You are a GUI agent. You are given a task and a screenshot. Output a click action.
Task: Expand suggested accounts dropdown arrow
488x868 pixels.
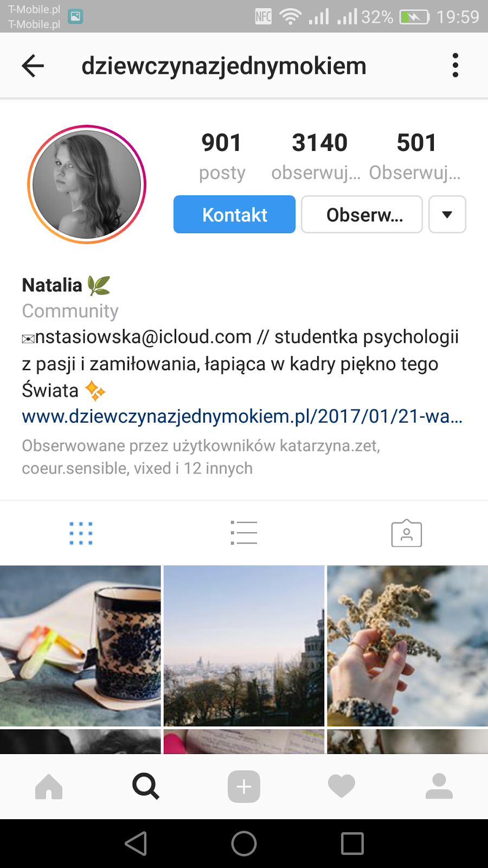(447, 214)
